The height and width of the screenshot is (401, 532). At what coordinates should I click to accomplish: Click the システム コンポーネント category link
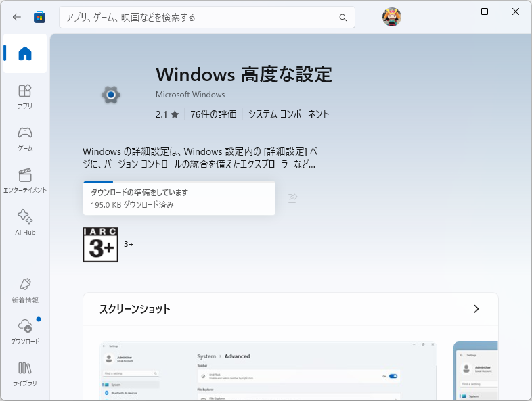coord(288,114)
